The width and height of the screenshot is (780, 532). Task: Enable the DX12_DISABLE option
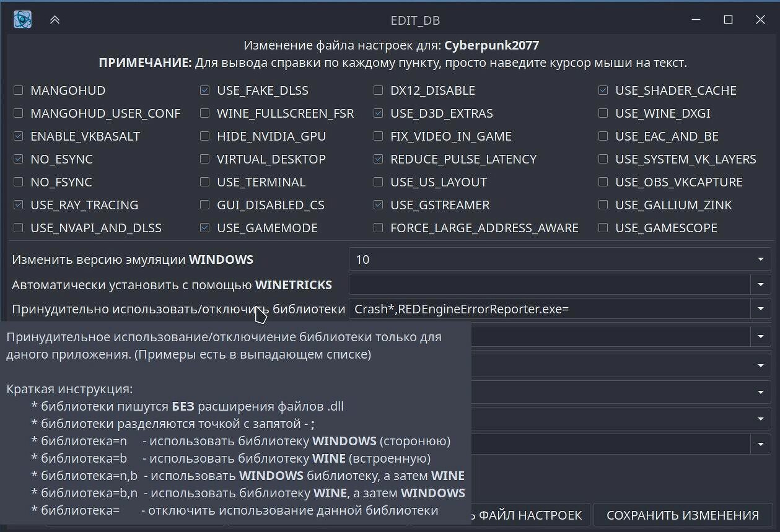[x=379, y=90]
